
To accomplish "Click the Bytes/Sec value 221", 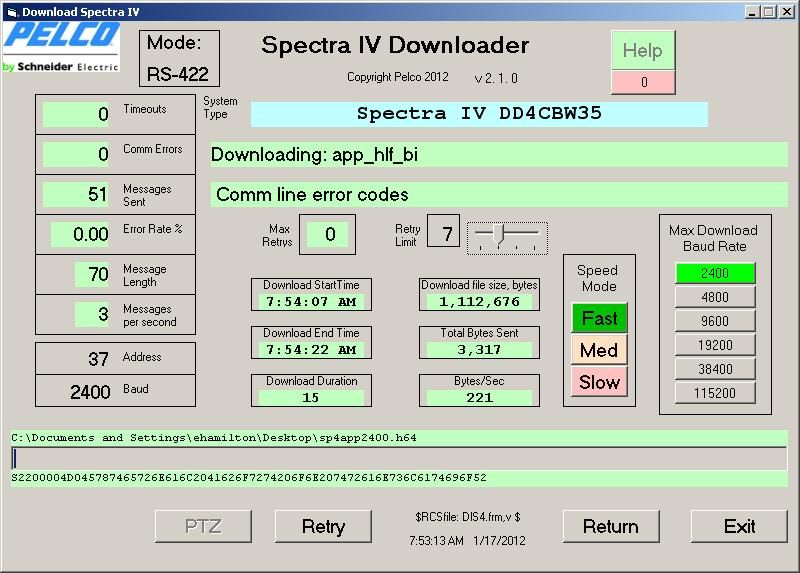I will coord(479,397).
